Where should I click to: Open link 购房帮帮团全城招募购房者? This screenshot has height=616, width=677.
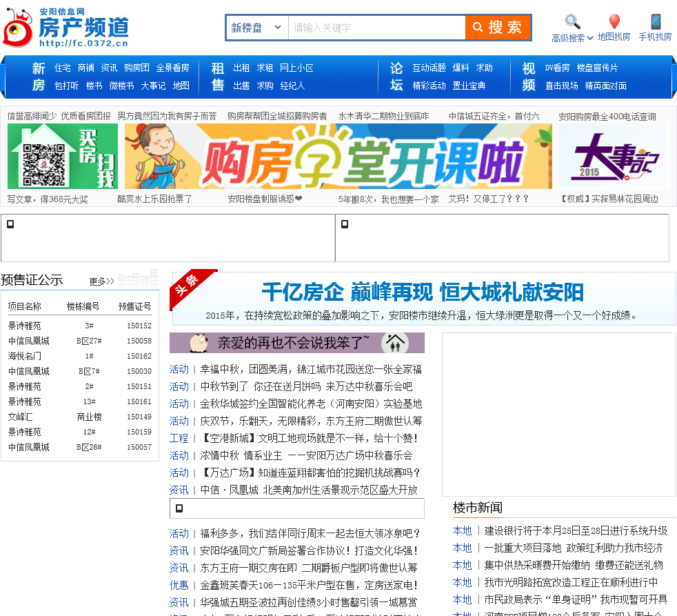coord(277,116)
